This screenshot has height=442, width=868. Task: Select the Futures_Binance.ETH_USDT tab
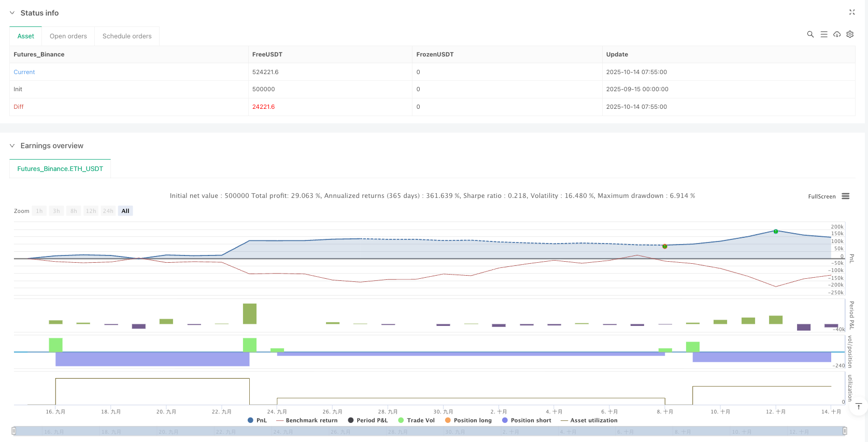60,169
